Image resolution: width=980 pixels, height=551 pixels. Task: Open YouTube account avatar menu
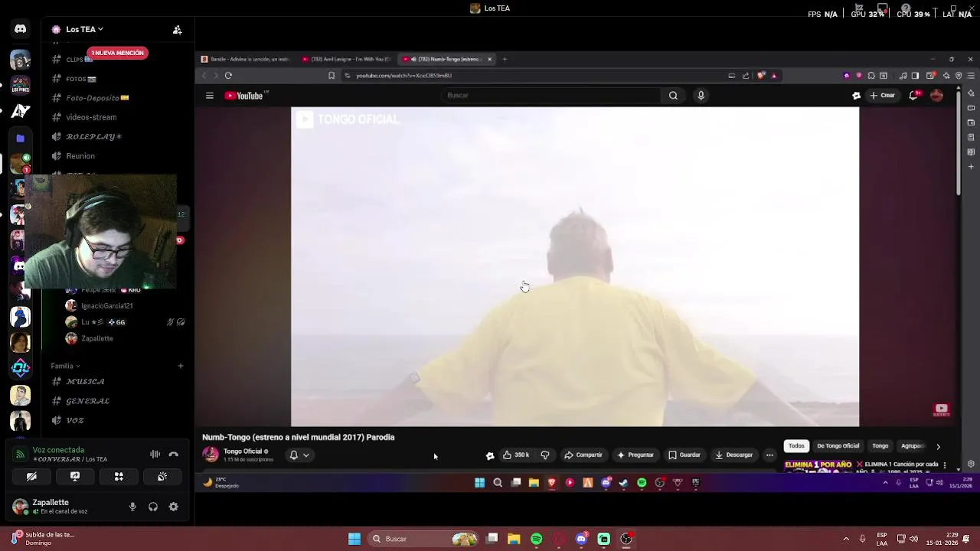(936, 96)
